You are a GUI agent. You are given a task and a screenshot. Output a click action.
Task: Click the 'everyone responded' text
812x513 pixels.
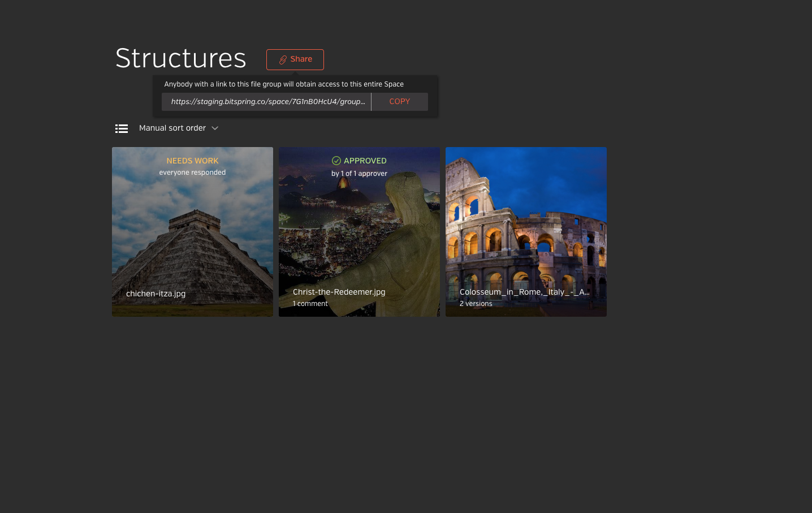click(x=192, y=173)
